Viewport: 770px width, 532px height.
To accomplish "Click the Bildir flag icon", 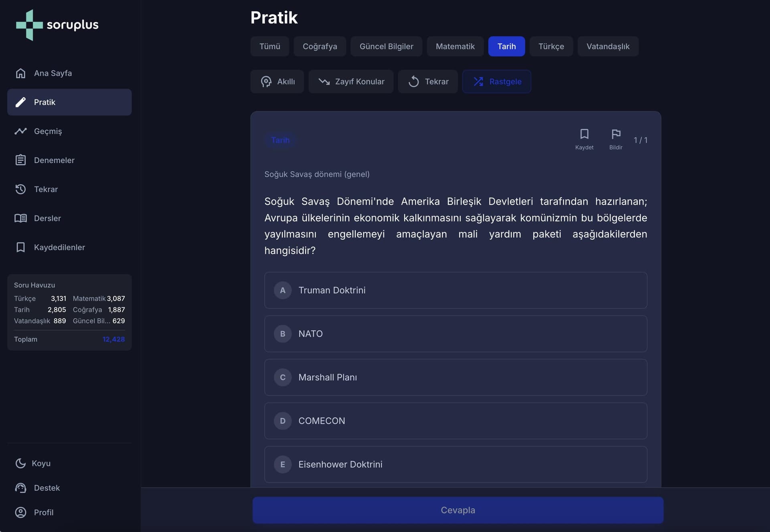I will point(616,134).
